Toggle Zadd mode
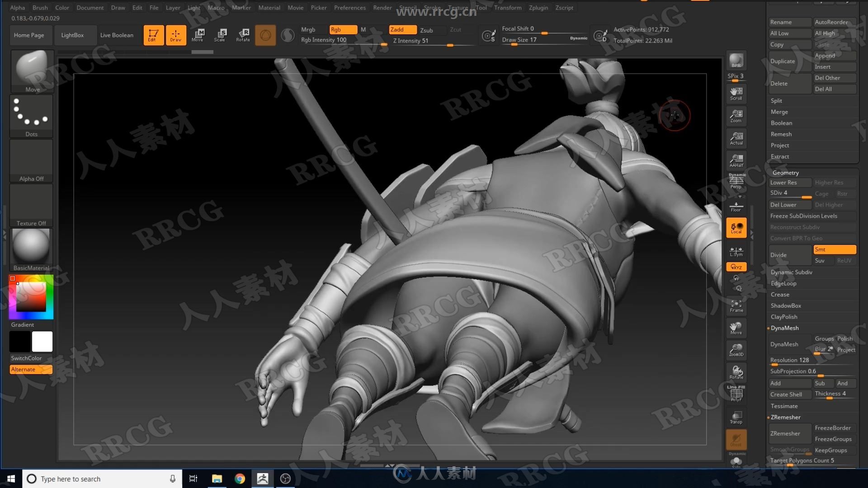 point(403,29)
